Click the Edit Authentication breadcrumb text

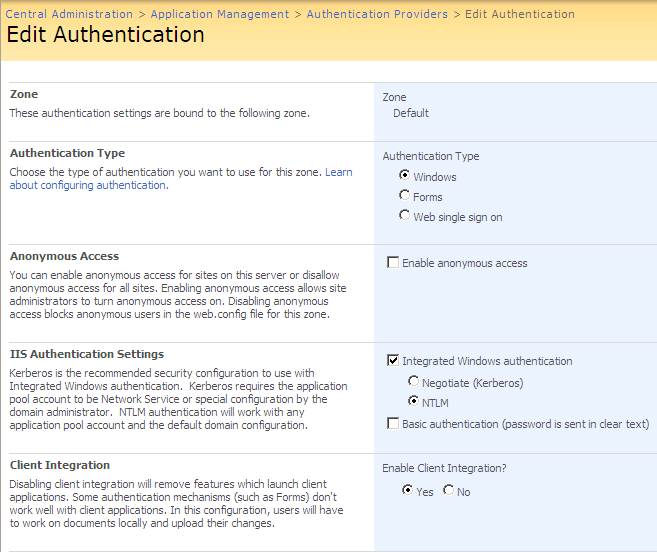click(x=520, y=14)
